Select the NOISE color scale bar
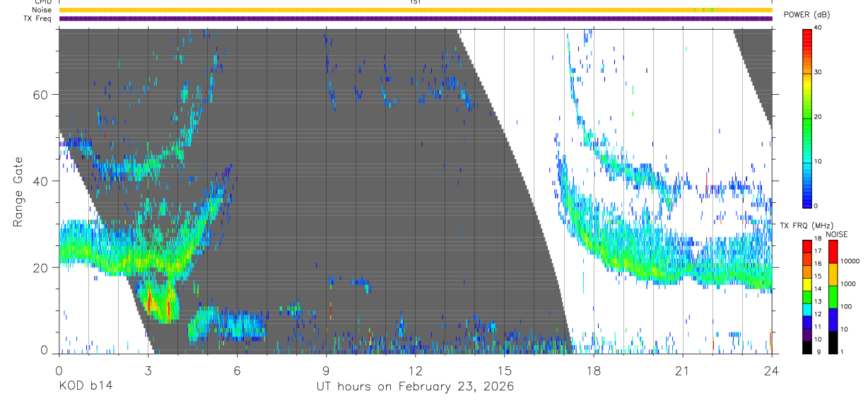 pos(832,296)
